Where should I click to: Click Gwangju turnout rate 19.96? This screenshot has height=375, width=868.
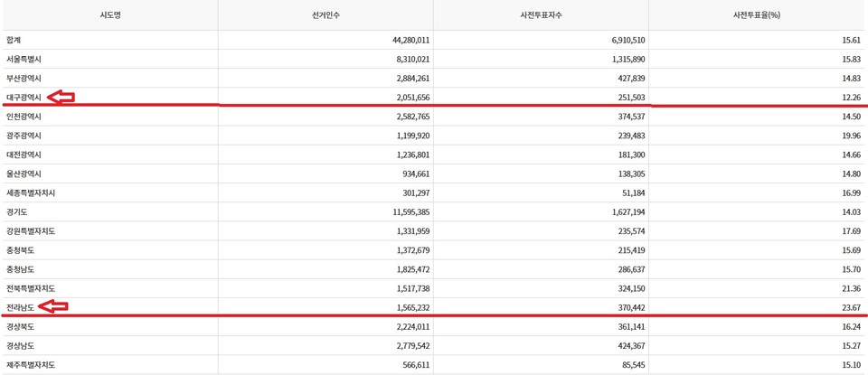point(850,136)
